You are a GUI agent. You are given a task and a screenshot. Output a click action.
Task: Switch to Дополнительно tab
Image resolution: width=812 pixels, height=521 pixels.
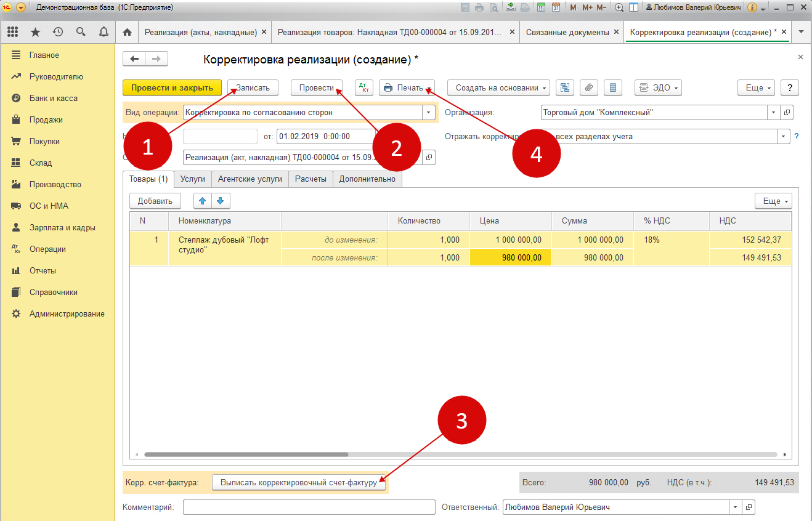click(368, 179)
